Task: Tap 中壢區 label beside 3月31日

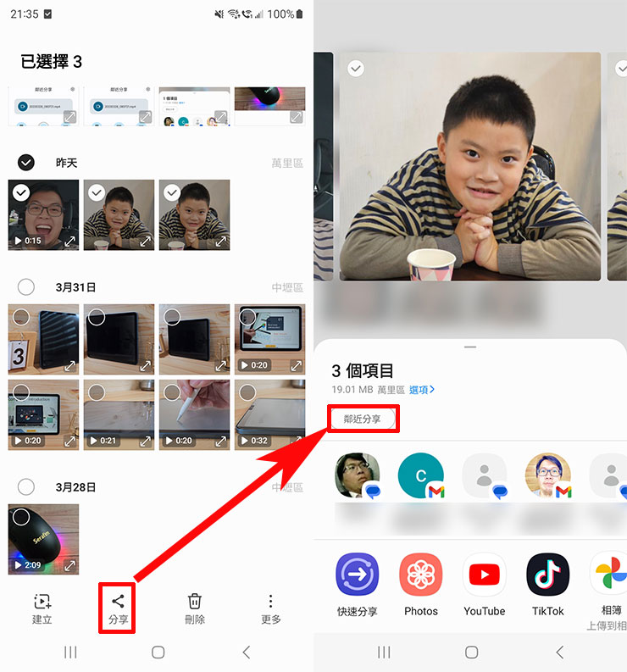Action: (x=287, y=287)
